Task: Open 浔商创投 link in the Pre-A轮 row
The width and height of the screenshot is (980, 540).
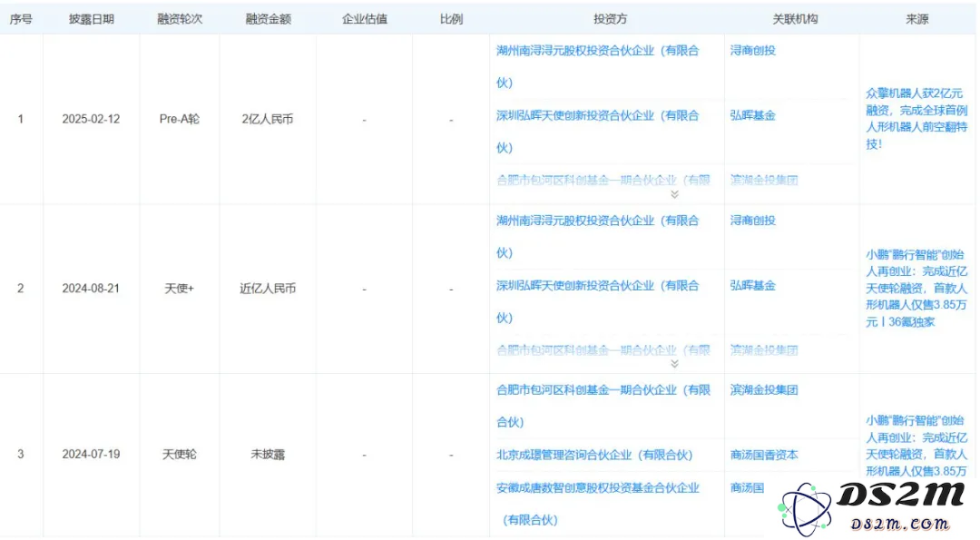Action: click(x=753, y=51)
